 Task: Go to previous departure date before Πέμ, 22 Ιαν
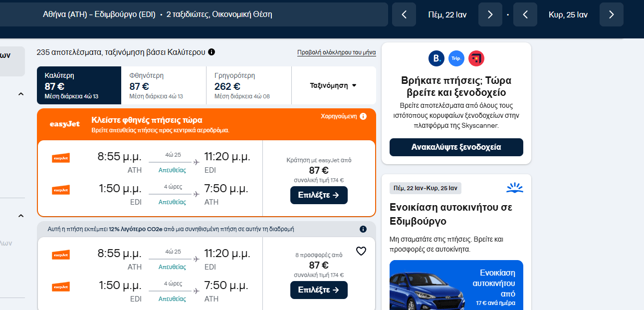tap(404, 14)
